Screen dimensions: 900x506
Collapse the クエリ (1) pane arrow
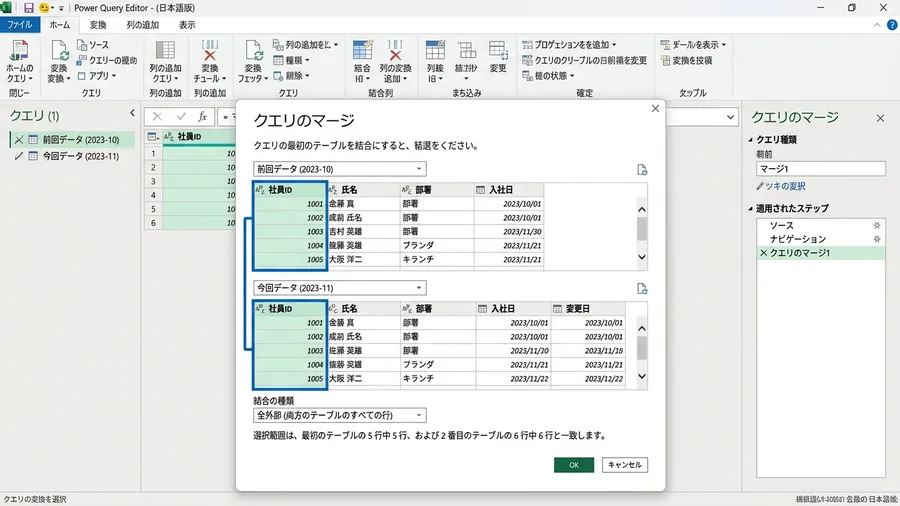132,114
